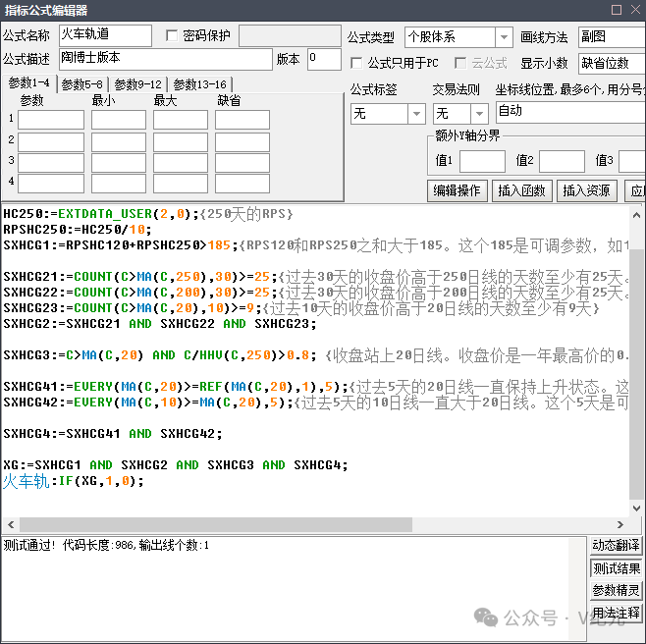Click the code editor's vertical scrollbar thumb

tap(636, 376)
